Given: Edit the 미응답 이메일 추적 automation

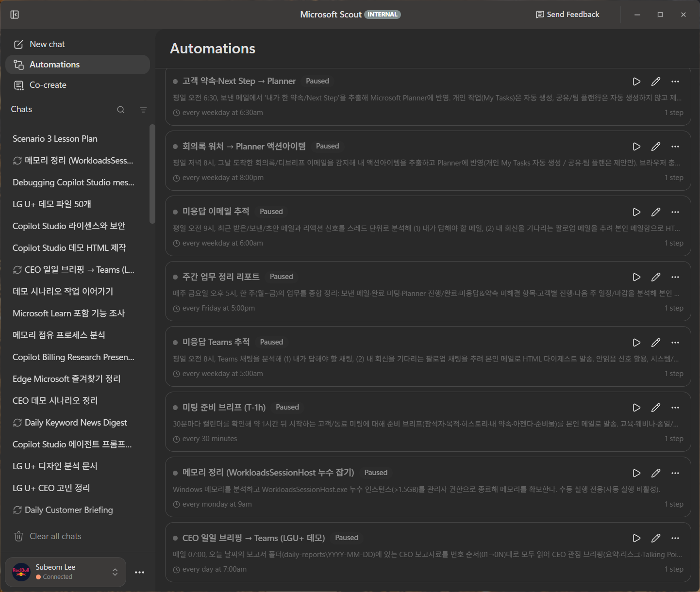Looking at the screenshot, I should pyautogui.click(x=656, y=212).
